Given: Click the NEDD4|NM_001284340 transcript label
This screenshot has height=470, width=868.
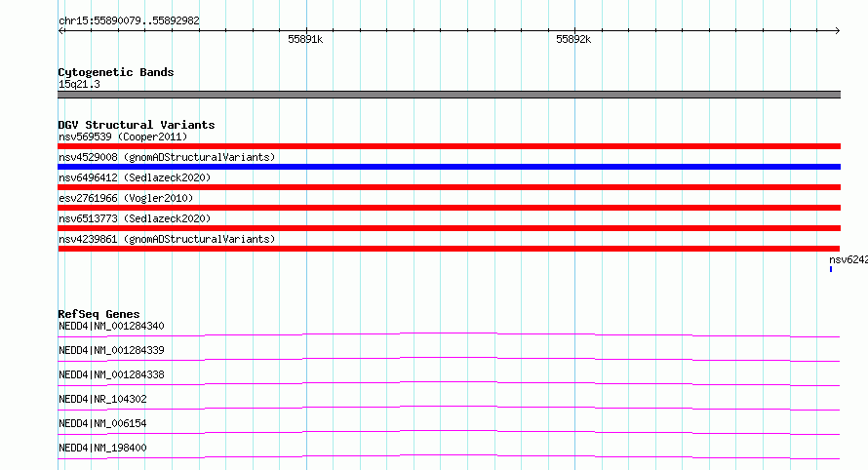Looking at the screenshot, I should tap(111, 326).
